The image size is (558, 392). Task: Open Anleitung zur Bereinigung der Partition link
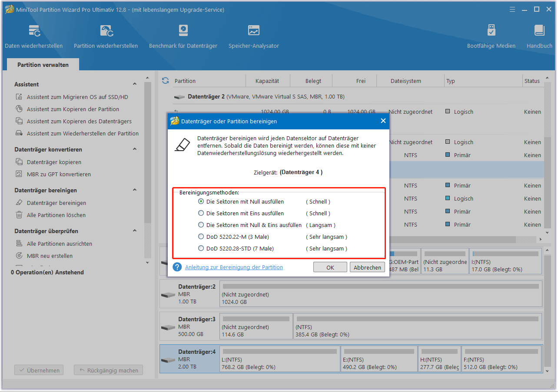pyautogui.click(x=234, y=267)
